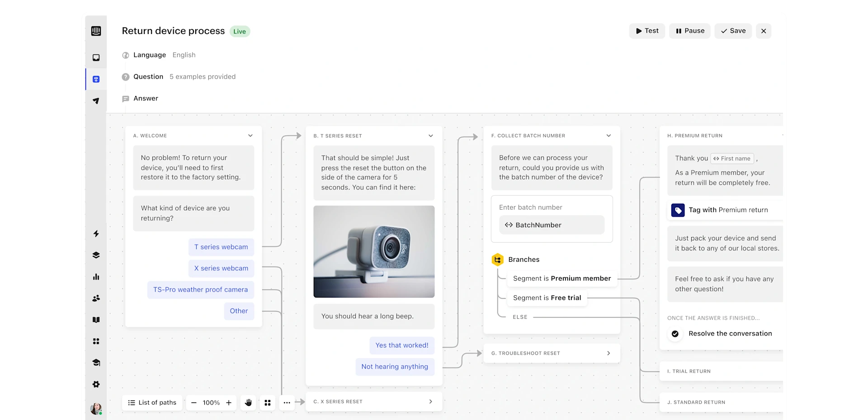Click the BatchNumber attribute field
The image size is (868, 420).
pyautogui.click(x=552, y=225)
